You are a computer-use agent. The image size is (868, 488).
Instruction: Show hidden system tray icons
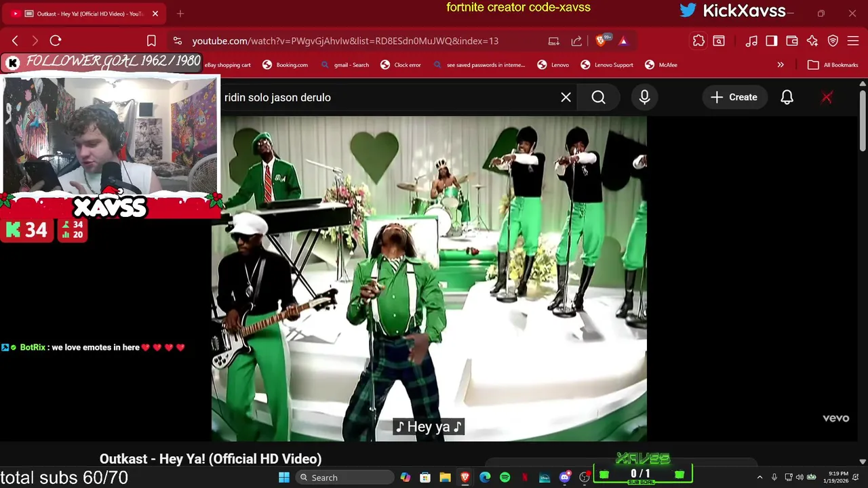(759, 477)
